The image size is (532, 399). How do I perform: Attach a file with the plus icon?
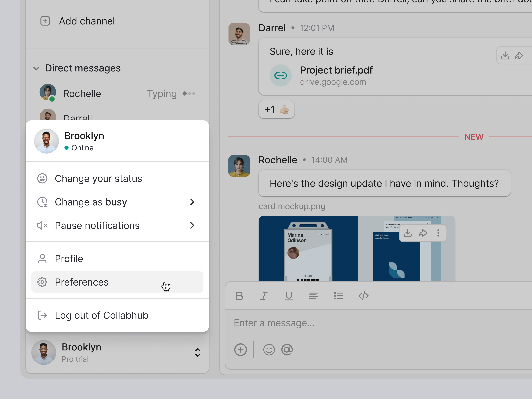(240, 350)
